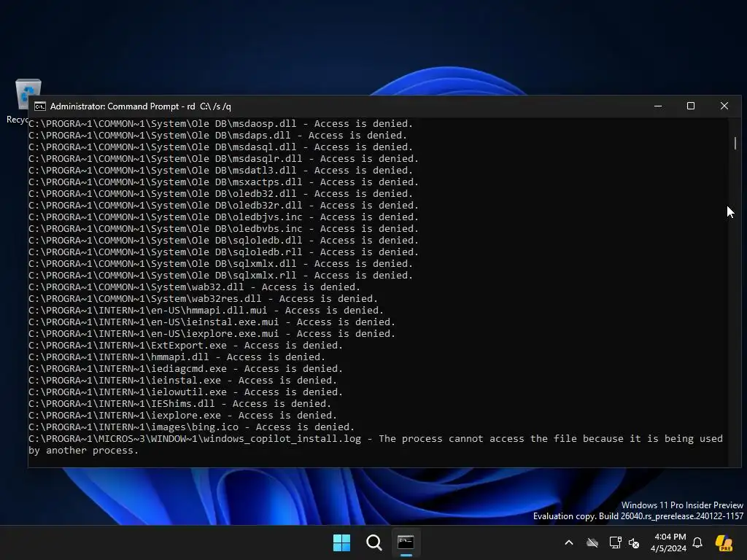Viewport: 747px width, 560px height.
Task: Click the INTERN~1\iexplore.exe output line
Action: 182,415
